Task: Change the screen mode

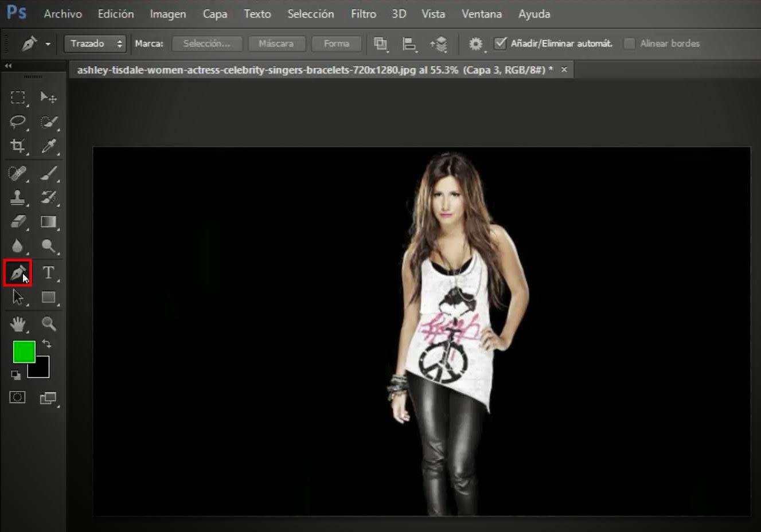Action: pos(49,398)
